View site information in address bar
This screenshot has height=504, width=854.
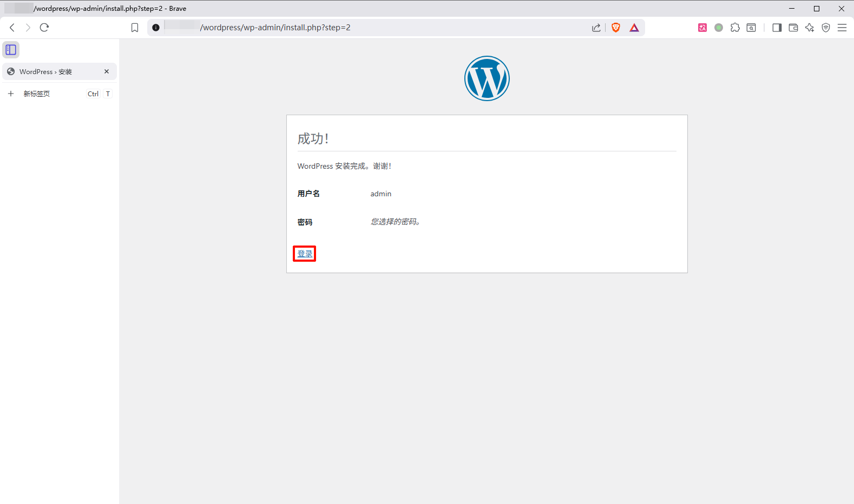coord(156,28)
